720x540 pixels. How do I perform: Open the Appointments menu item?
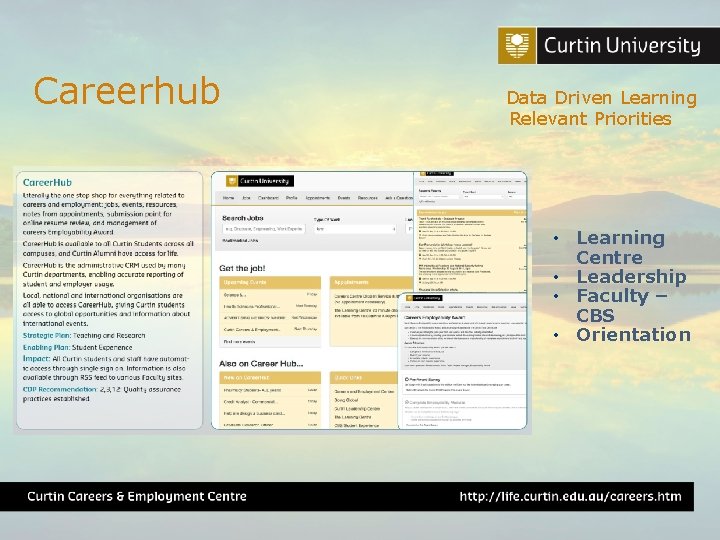point(318,198)
